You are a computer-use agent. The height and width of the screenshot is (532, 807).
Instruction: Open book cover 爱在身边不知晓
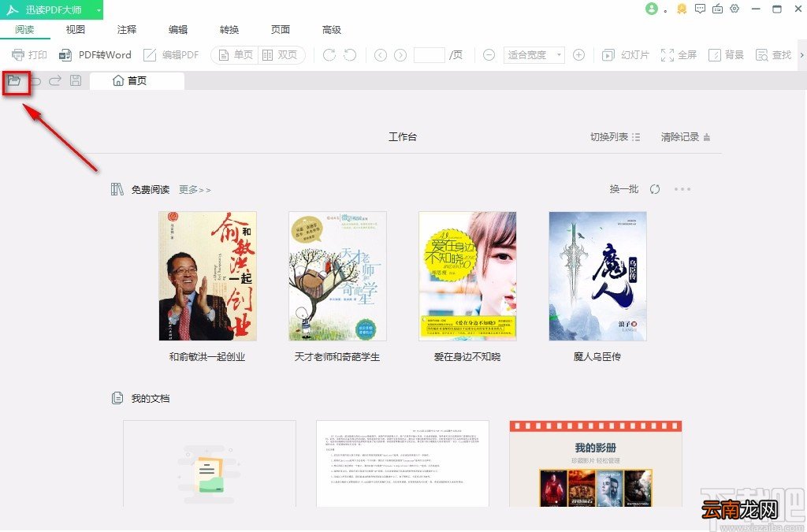pos(467,276)
